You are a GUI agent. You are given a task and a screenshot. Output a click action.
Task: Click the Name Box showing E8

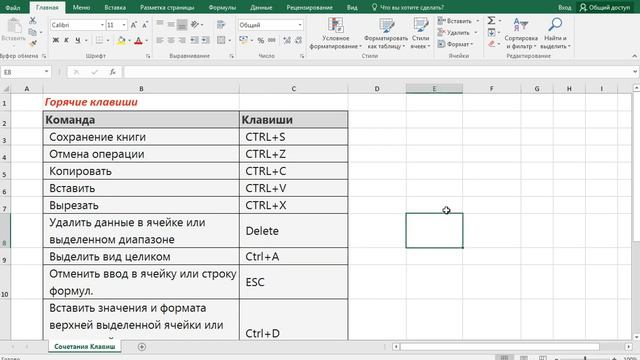tap(25, 72)
